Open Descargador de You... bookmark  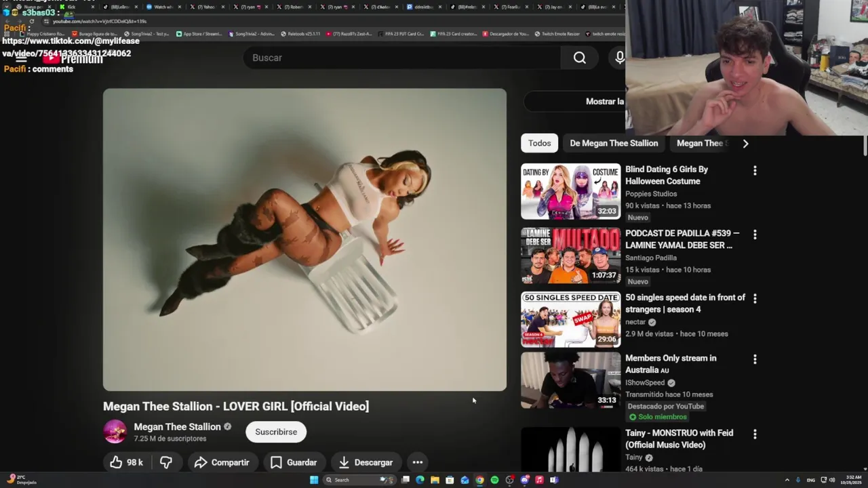pos(507,34)
